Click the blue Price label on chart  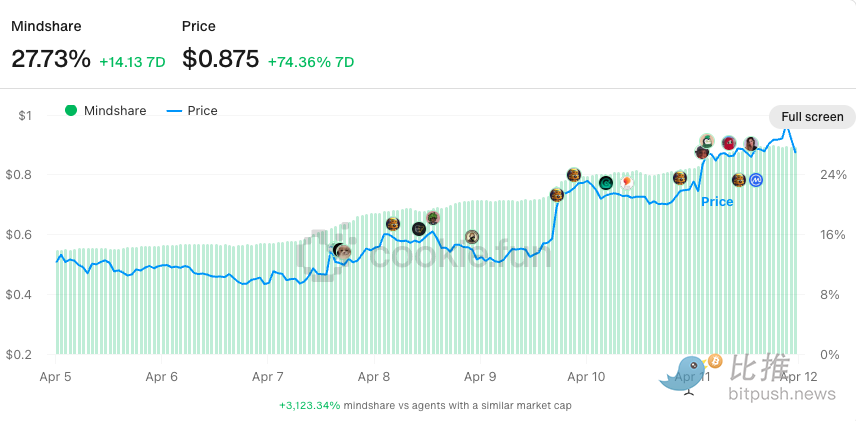pyautogui.click(x=717, y=202)
